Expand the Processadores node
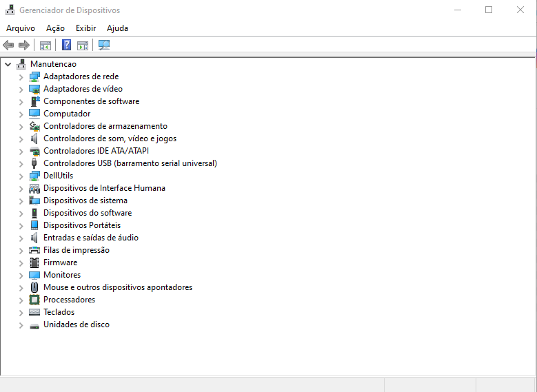Image resolution: width=537 pixels, height=392 pixels. [x=21, y=300]
